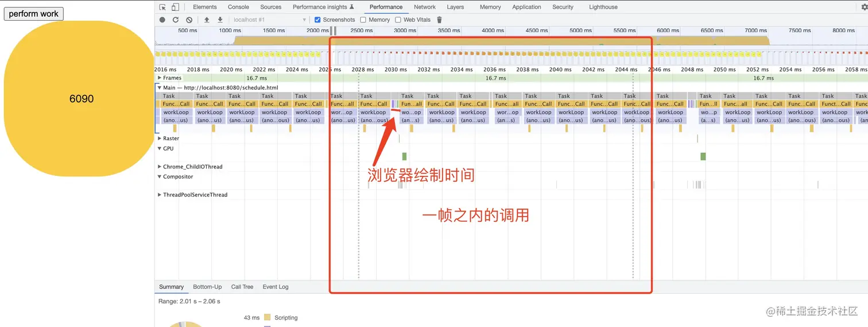
Task: Select the Summary tab
Action: point(171,287)
